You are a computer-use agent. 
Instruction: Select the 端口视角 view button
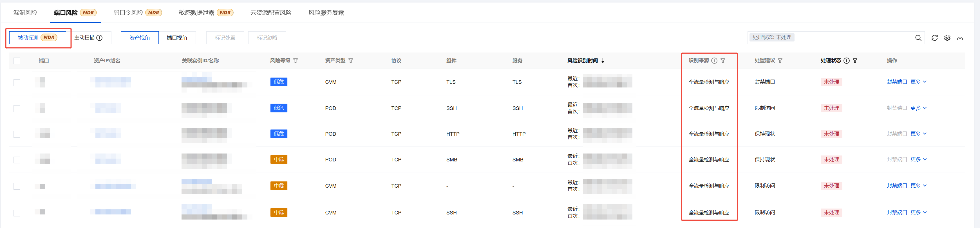(177, 38)
